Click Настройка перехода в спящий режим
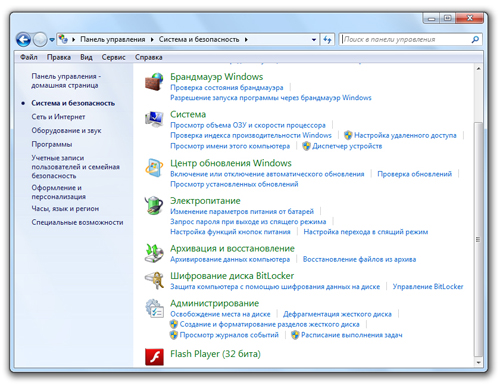The width and height of the screenshot is (500, 385). tap(365, 232)
